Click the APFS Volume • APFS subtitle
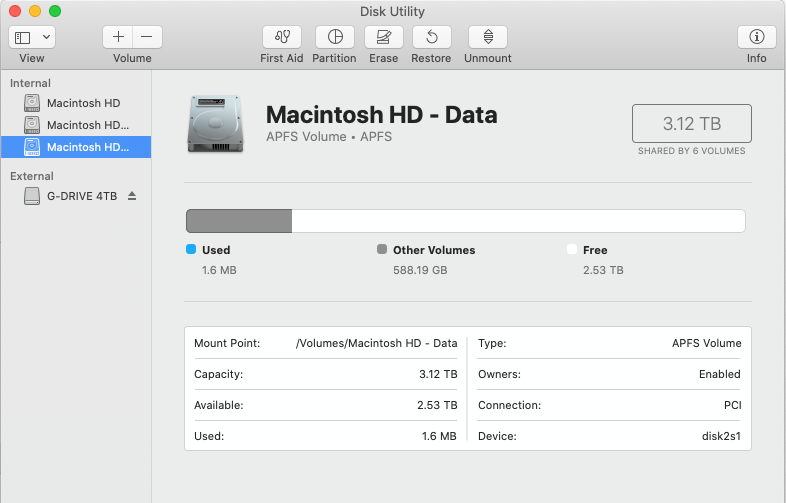This screenshot has width=786, height=503. coord(329,136)
